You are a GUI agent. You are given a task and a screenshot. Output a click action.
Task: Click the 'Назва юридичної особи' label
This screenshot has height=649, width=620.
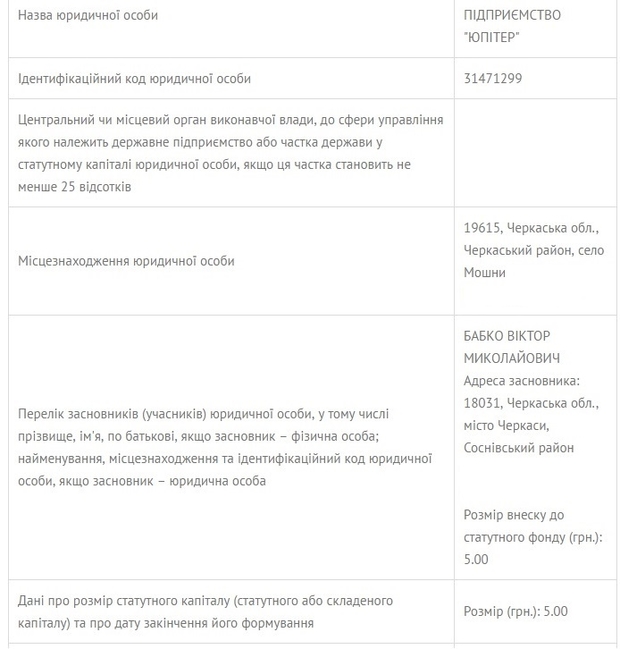click(x=88, y=15)
